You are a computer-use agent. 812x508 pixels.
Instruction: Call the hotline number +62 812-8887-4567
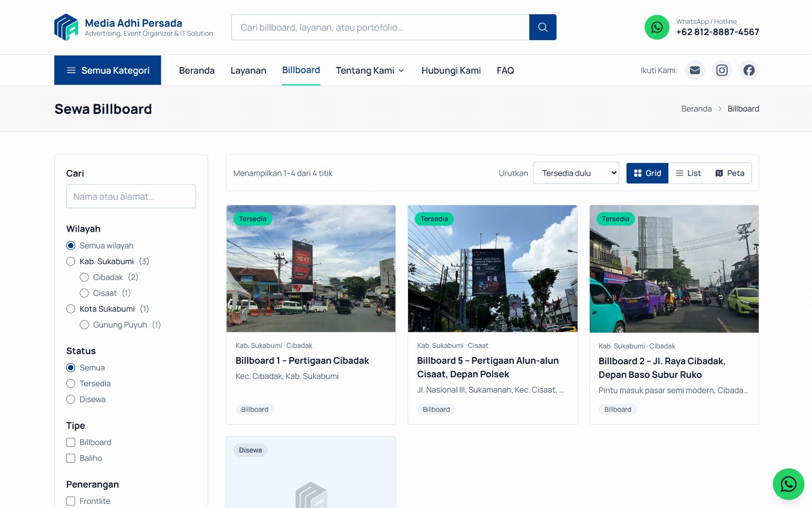[x=718, y=32]
